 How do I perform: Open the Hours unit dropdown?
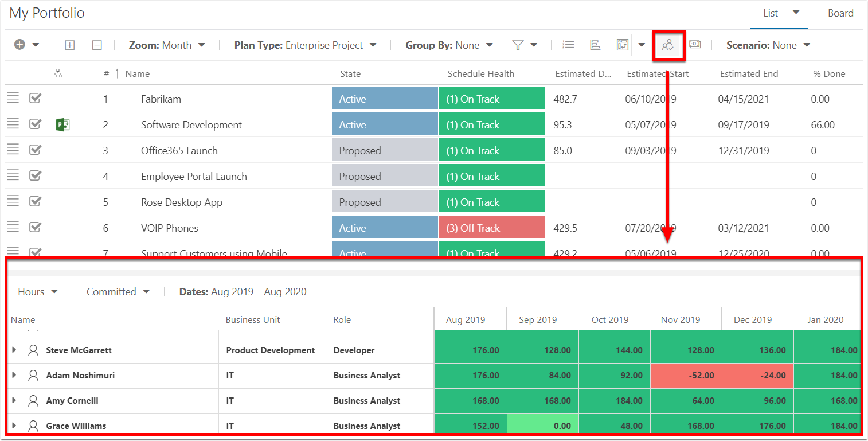point(38,292)
